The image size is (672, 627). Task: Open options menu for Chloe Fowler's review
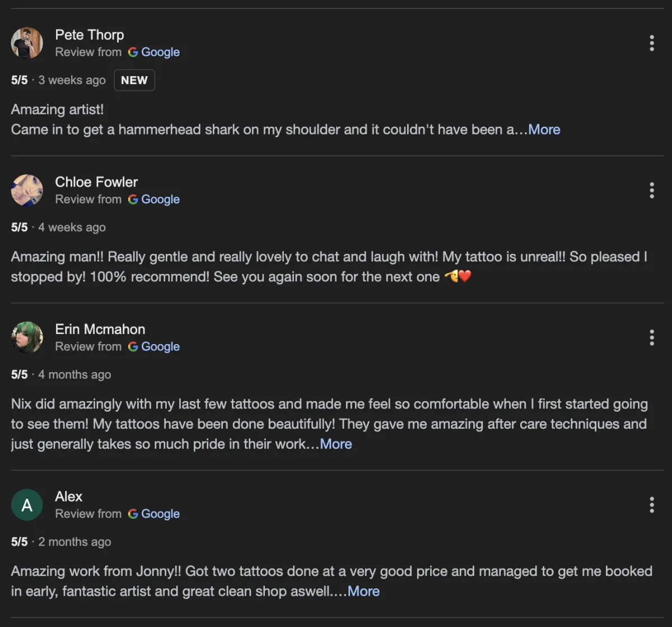pos(651,191)
